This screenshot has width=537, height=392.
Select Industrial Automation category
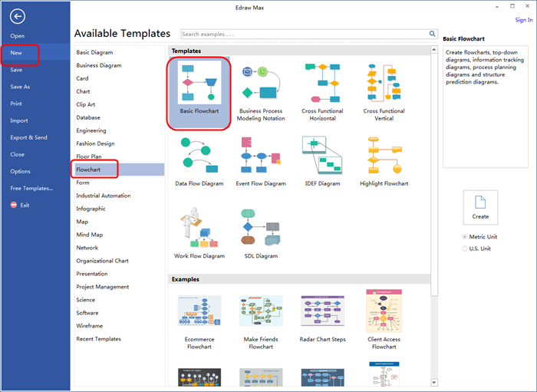tap(103, 196)
